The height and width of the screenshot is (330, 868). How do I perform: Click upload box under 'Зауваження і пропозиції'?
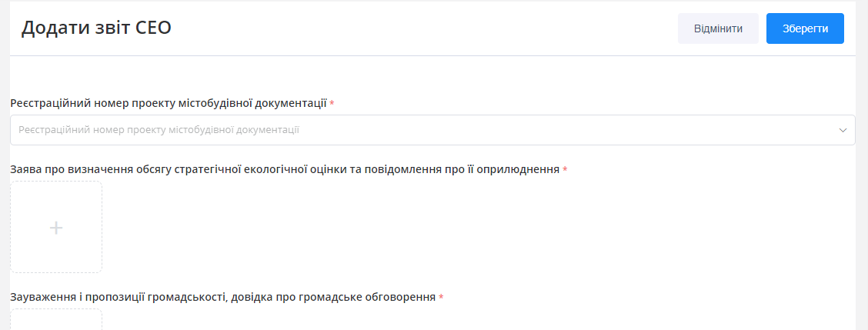point(55,319)
